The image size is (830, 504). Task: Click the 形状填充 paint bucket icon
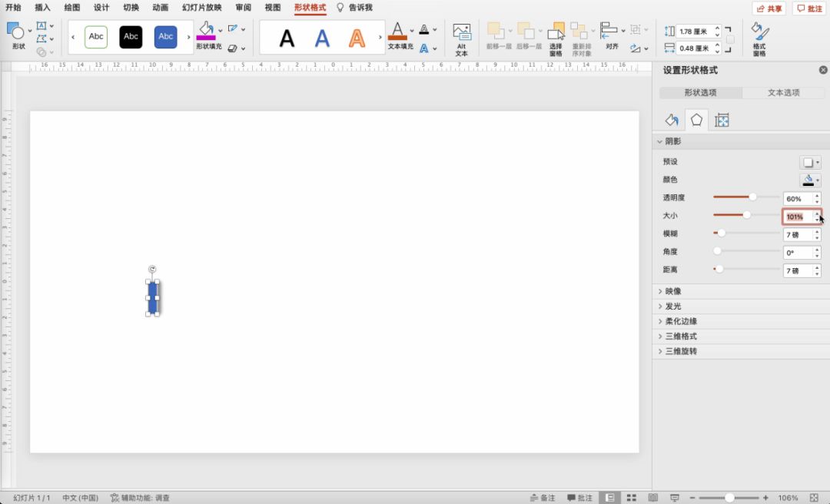click(x=206, y=31)
